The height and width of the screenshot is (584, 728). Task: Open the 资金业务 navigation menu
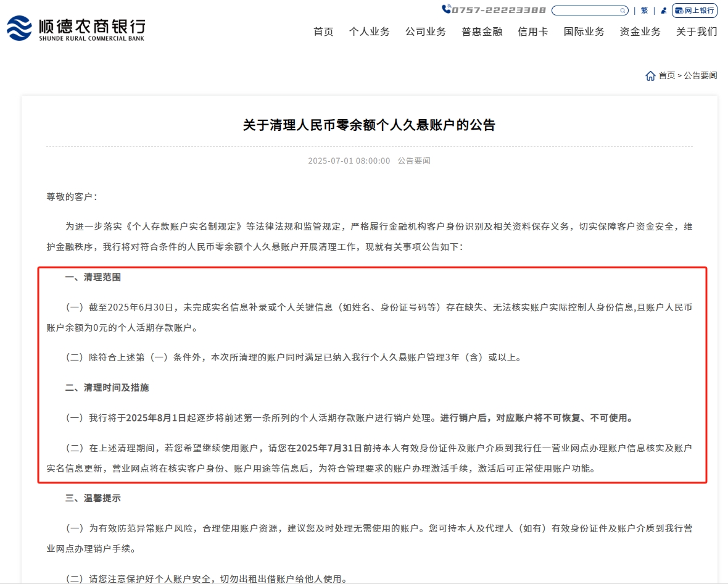pos(639,31)
